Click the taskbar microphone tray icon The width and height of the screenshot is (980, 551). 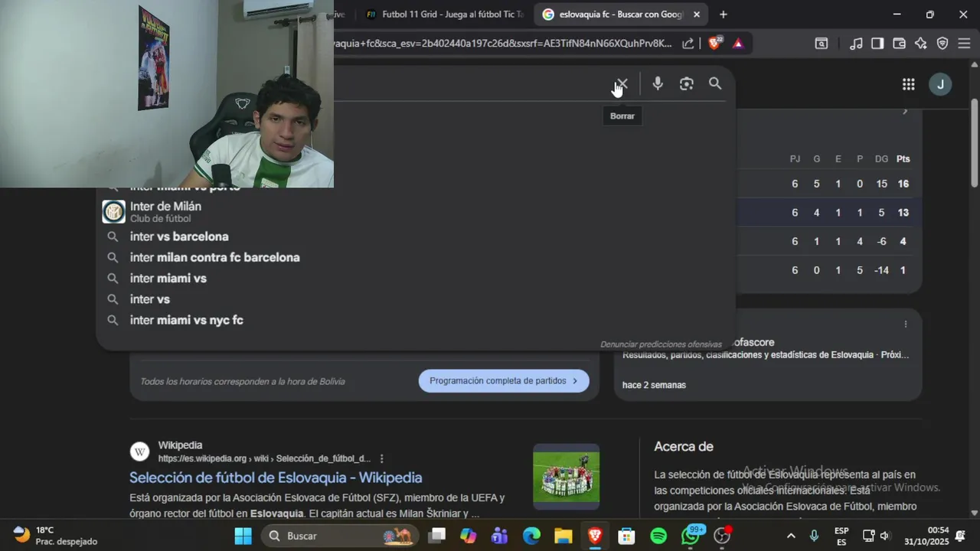point(814,536)
